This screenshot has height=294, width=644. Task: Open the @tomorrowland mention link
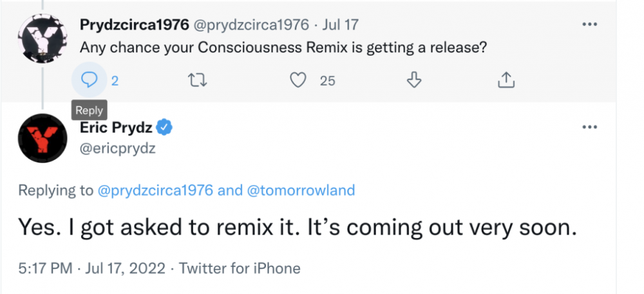[x=301, y=190]
